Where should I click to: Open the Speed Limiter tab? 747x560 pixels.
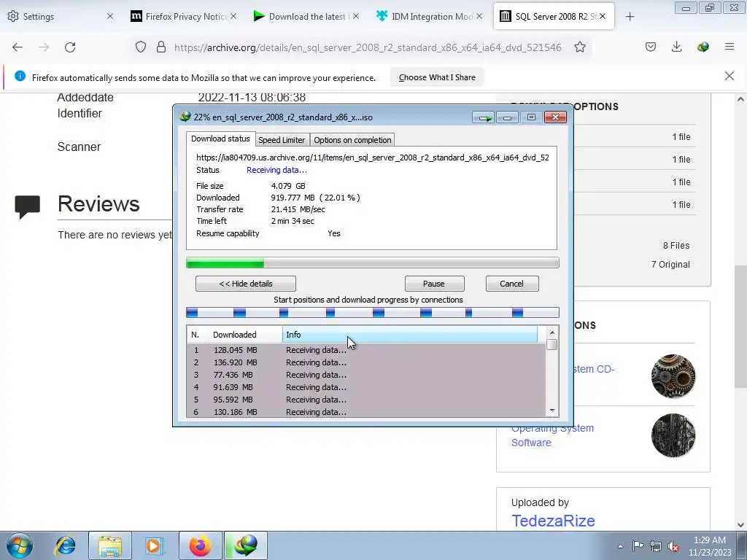pos(282,140)
